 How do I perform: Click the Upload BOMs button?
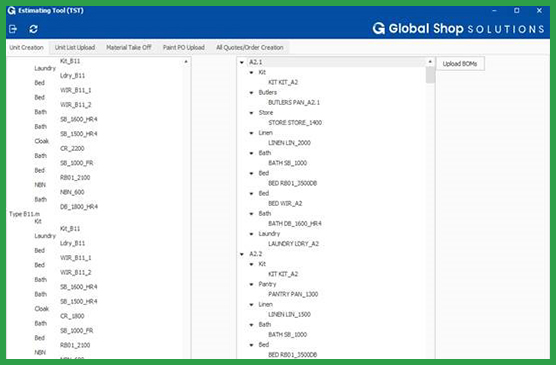(460, 64)
